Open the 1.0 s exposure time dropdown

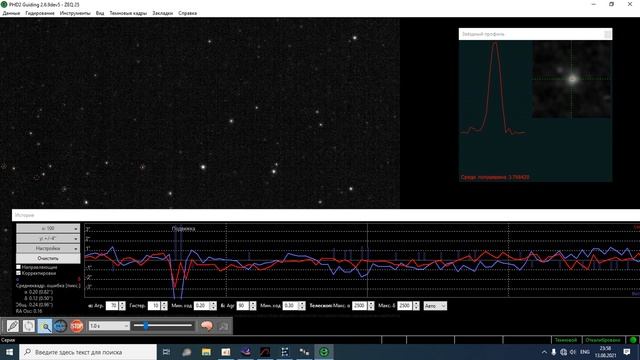tap(109, 326)
